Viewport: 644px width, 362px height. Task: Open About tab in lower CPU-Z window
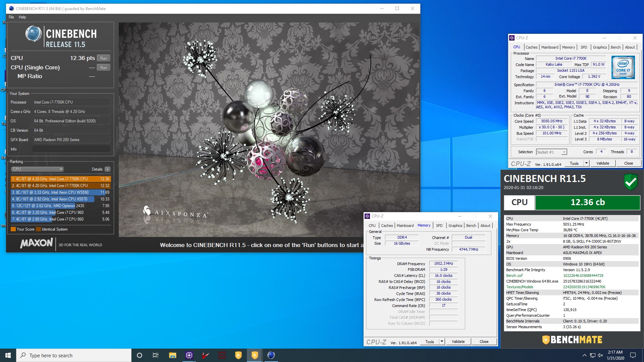(485, 226)
